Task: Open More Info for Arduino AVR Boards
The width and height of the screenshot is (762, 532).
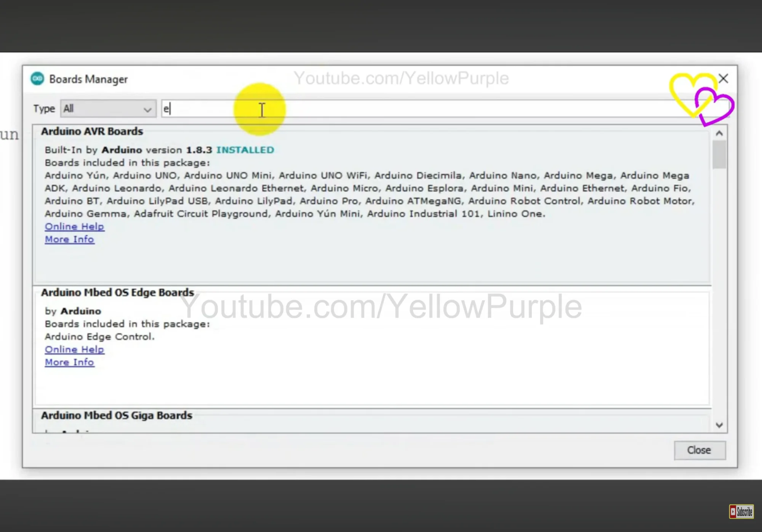Action: [69, 239]
